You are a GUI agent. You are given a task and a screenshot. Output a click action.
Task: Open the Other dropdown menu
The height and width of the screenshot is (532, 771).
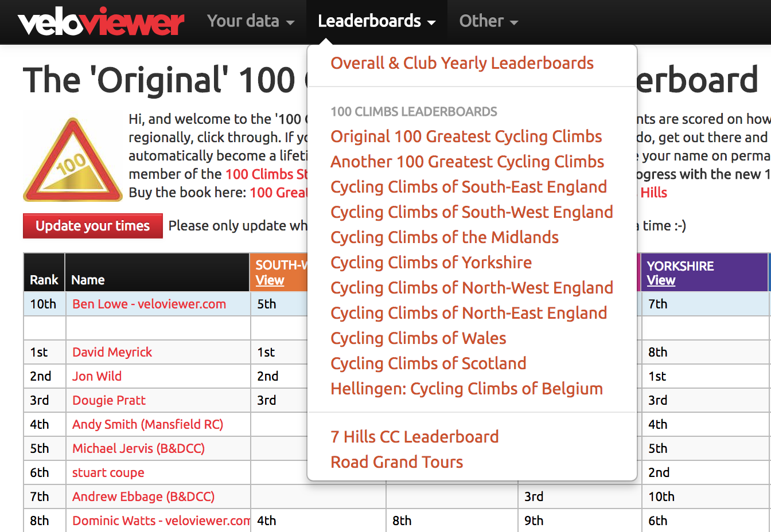pos(489,21)
